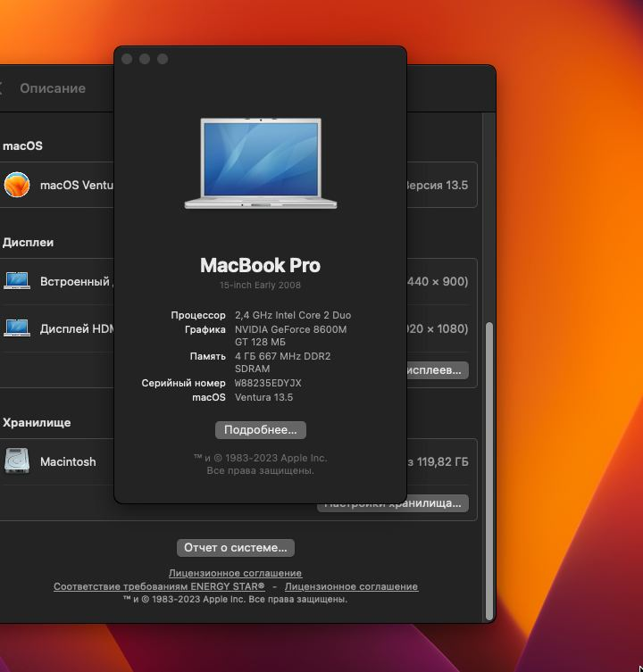Click the Процессор label
Screen dimensions: 643x672
(x=198, y=315)
